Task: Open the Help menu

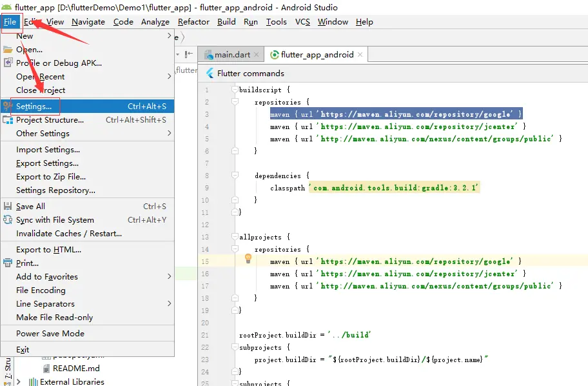Action: click(364, 22)
